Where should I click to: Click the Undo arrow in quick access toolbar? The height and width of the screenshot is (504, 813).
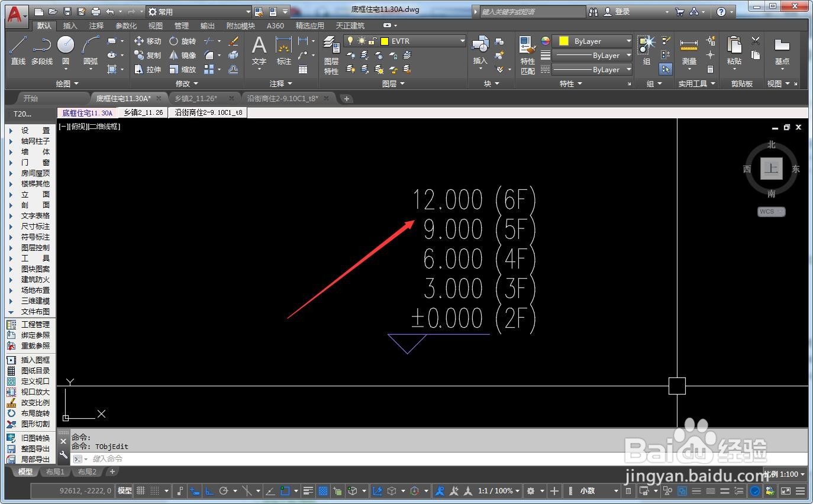pyautogui.click(x=110, y=11)
